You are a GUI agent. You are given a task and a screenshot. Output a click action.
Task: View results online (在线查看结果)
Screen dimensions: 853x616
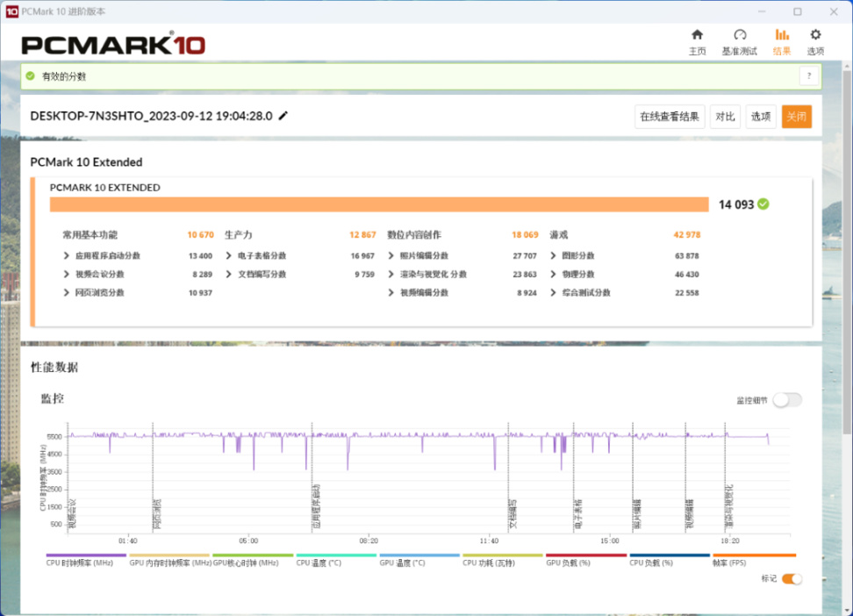point(670,117)
